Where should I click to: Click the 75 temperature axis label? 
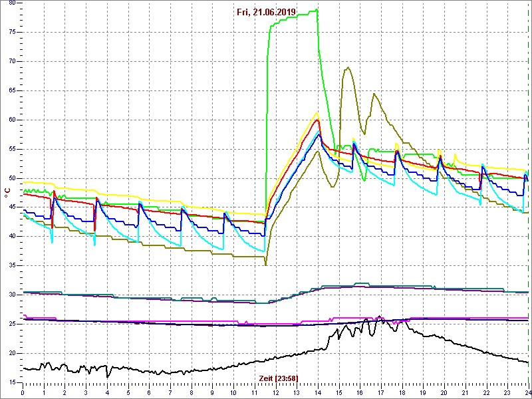(x=11, y=32)
